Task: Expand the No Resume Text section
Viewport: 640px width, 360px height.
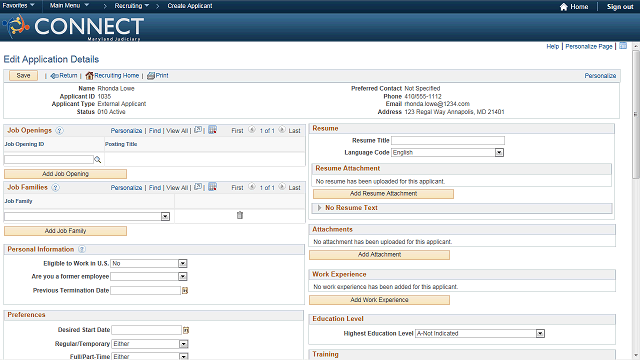Action: 320,208
